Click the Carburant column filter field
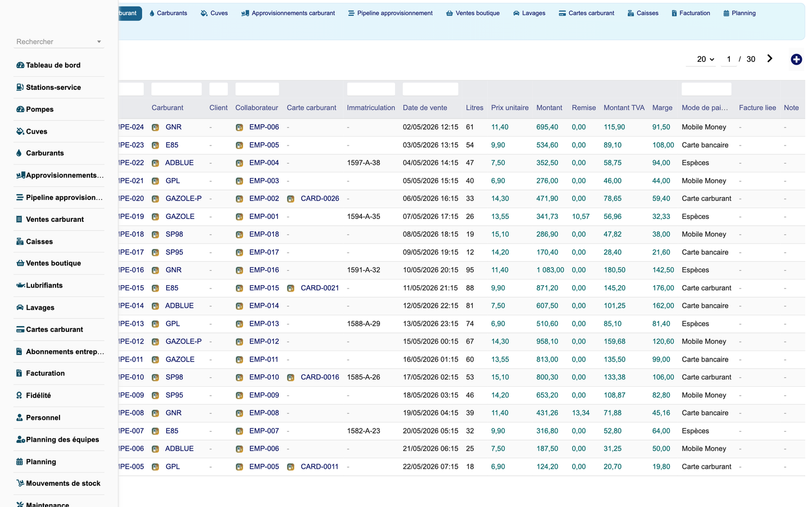The height and width of the screenshot is (507, 812). pos(176,89)
